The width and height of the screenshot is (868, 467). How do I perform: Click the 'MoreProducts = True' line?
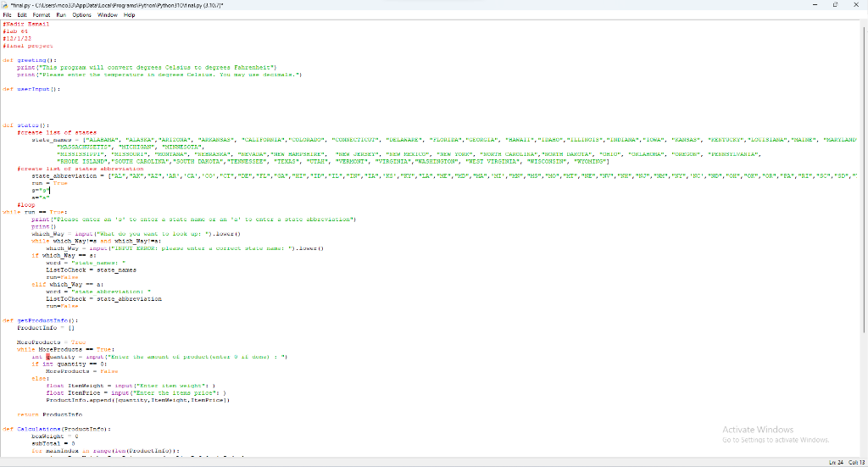tap(52, 342)
